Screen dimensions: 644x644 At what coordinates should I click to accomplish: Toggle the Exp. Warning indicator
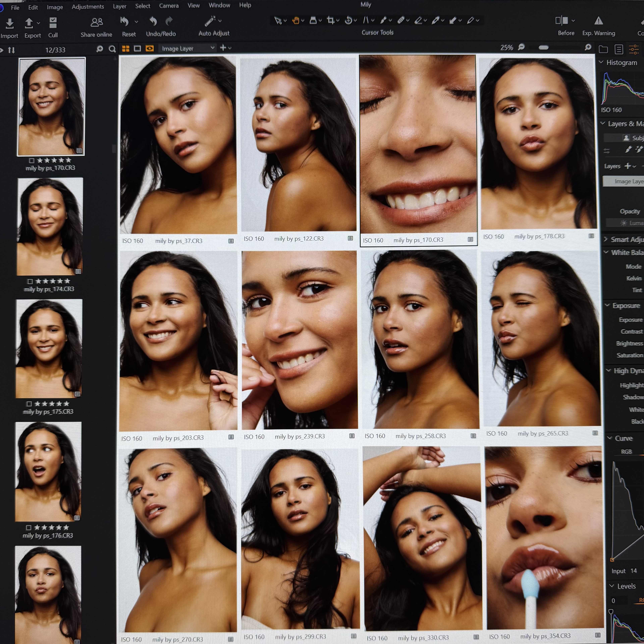(598, 21)
